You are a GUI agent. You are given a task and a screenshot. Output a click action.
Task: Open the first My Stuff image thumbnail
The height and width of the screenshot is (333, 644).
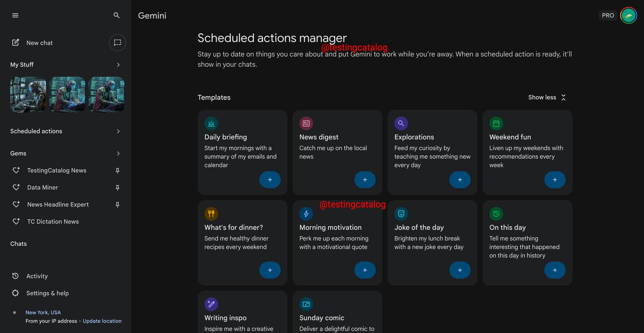[x=28, y=94]
